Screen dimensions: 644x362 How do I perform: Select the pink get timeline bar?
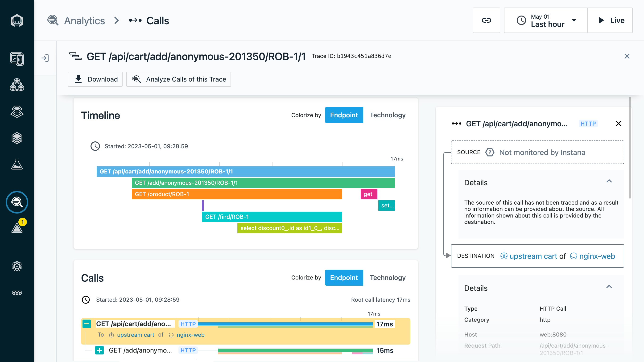point(369,194)
